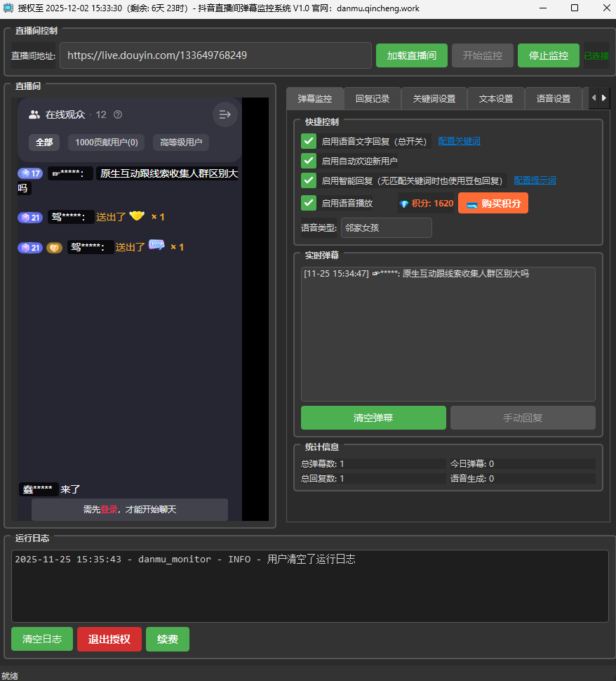Image resolution: width=616 pixels, height=681 pixels.
Task: Click the level 17 badge in chat
Action: [x=30, y=173]
